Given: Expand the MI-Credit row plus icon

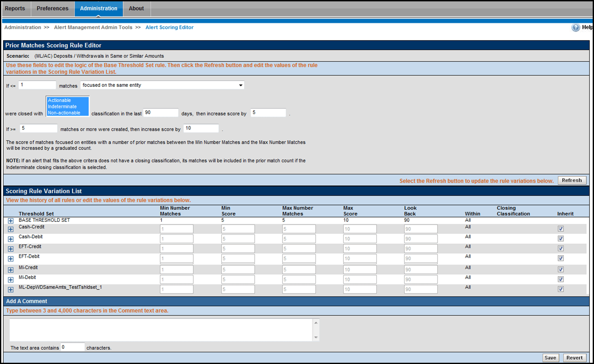Looking at the screenshot, I should [x=11, y=270].
